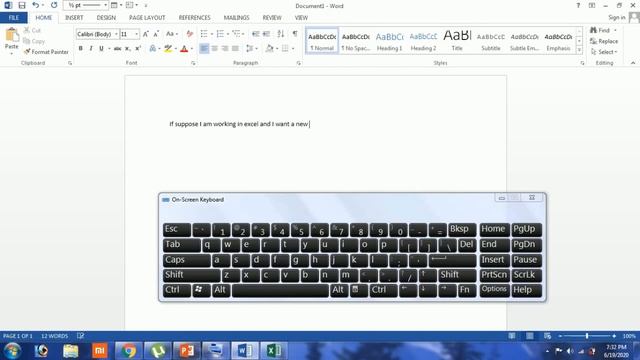This screenshot has width=640, height=360.
Task: Switch to Excel from the taskbar
Action: (273, 351)
